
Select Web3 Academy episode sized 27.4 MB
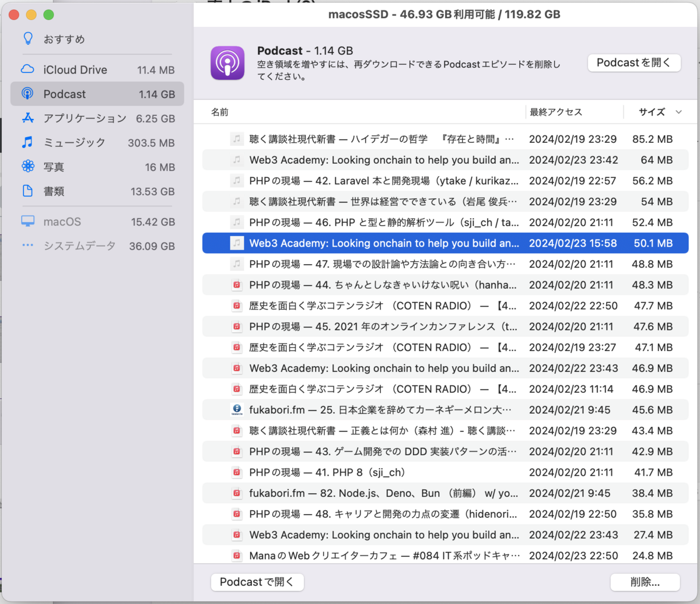(x=445, y=534)
